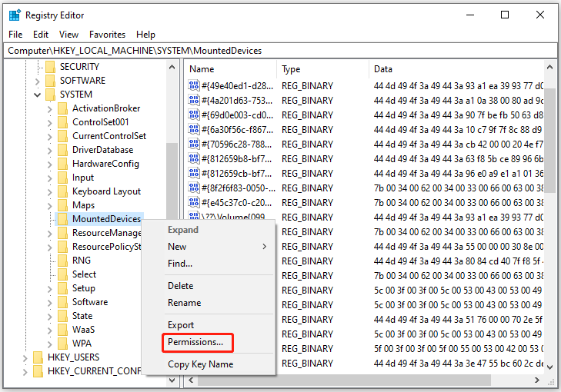The width and height of the screenshot is (561, 392).
Task: Click the SOFTWARE folder icon
Action: (x=51, y=81)
